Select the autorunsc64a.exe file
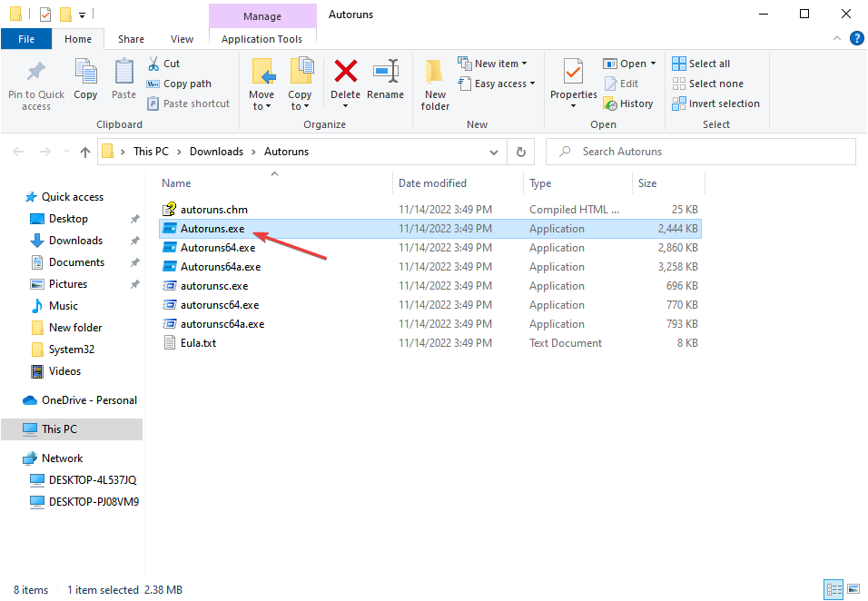Image resolution: width=868 pixels, height=601 pixels. (430, 324)
